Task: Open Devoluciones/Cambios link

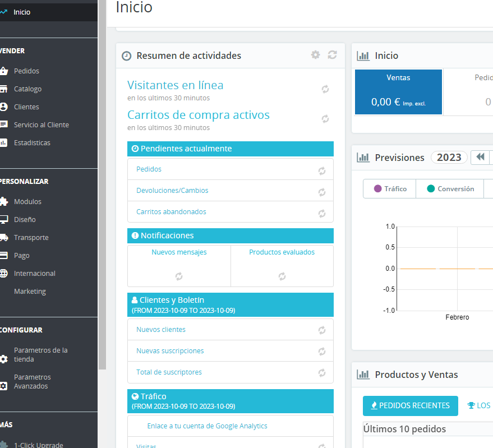Action: (x=172, y=191)
